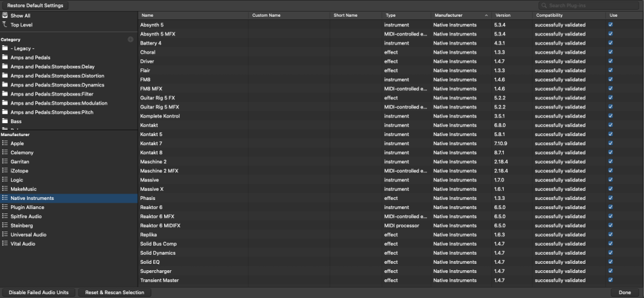
Task: Click the Done button
Action: coord(624,292)
